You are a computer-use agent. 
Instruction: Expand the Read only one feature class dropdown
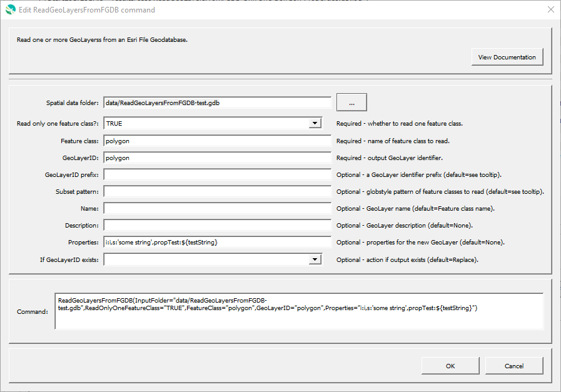click(315, 123)
